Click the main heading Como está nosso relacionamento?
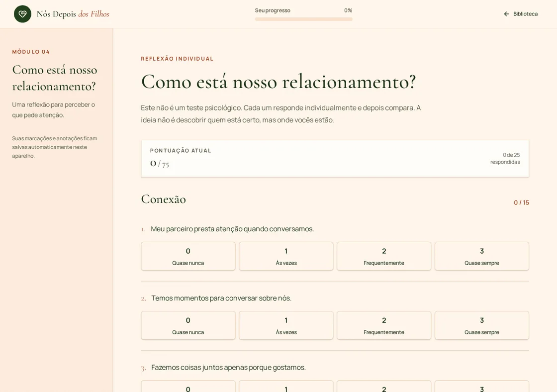Viewport: 557px width, 392px height. [x=278, y=82]
